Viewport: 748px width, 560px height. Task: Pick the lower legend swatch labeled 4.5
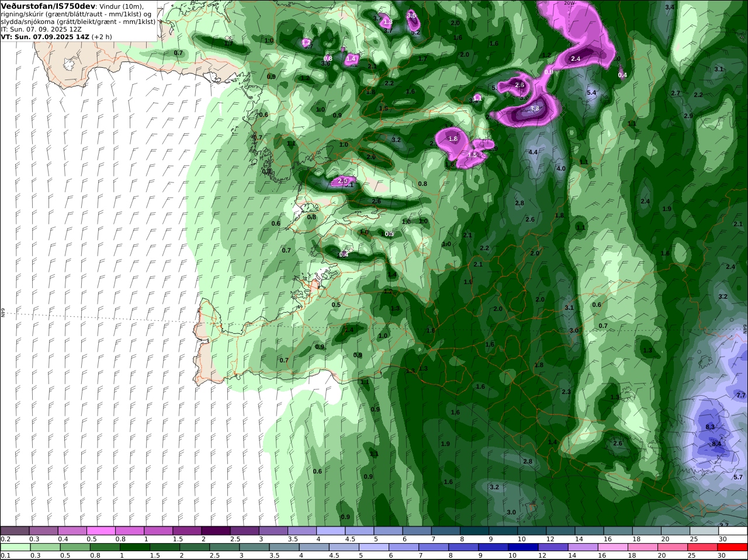[x=344, y=547]
